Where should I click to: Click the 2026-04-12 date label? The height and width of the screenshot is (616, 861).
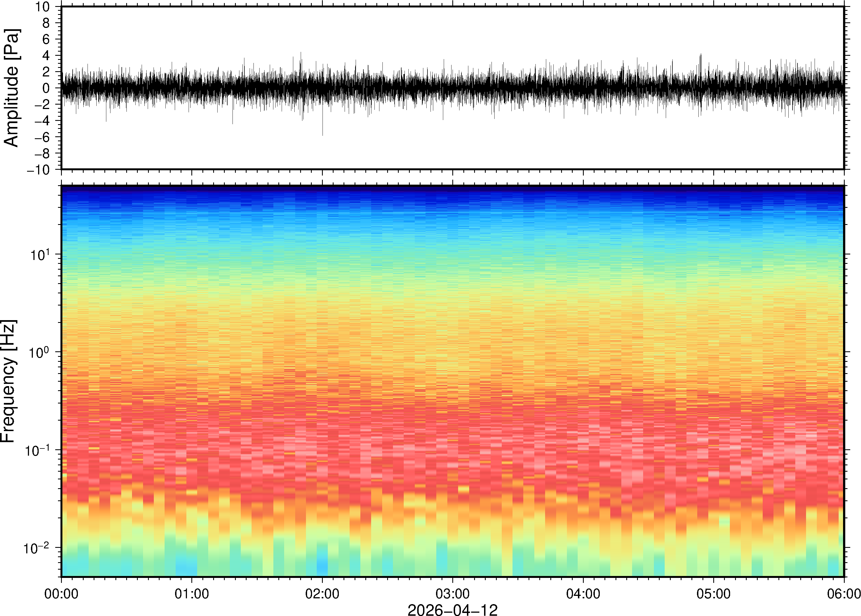(x=452, y=610)
